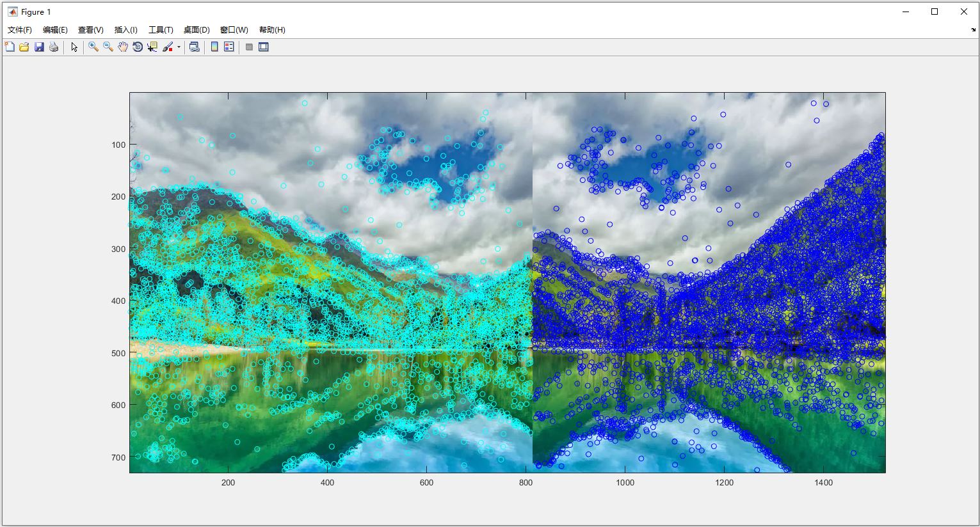Activate the Pan hand tool
Screen dimensions: 980x527
tap(123, 47)
